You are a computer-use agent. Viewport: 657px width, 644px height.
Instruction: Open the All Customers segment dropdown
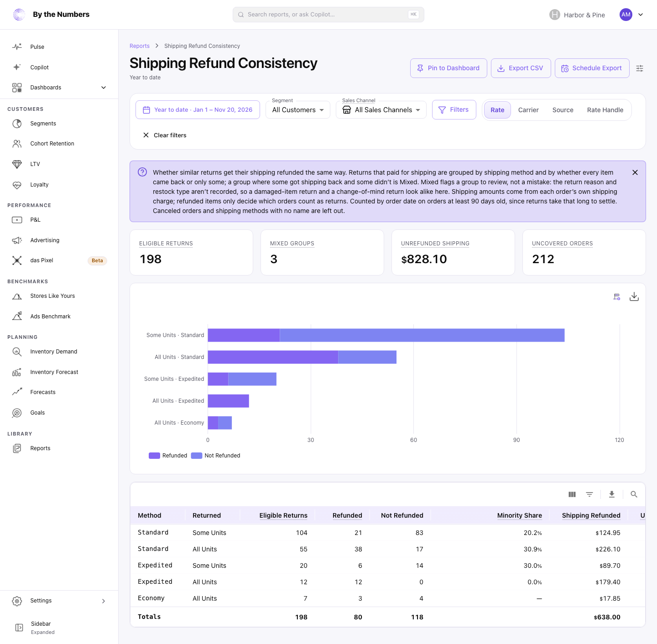point(298,110)
